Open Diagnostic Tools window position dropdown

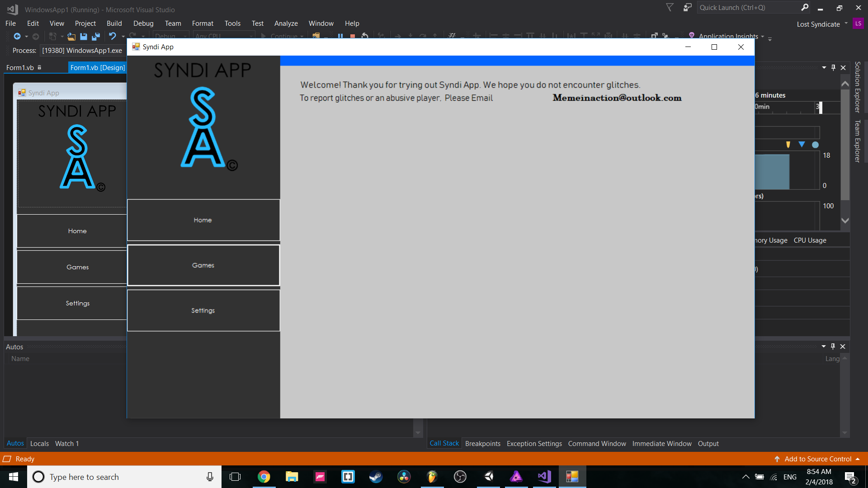click(x=824, y=67)
